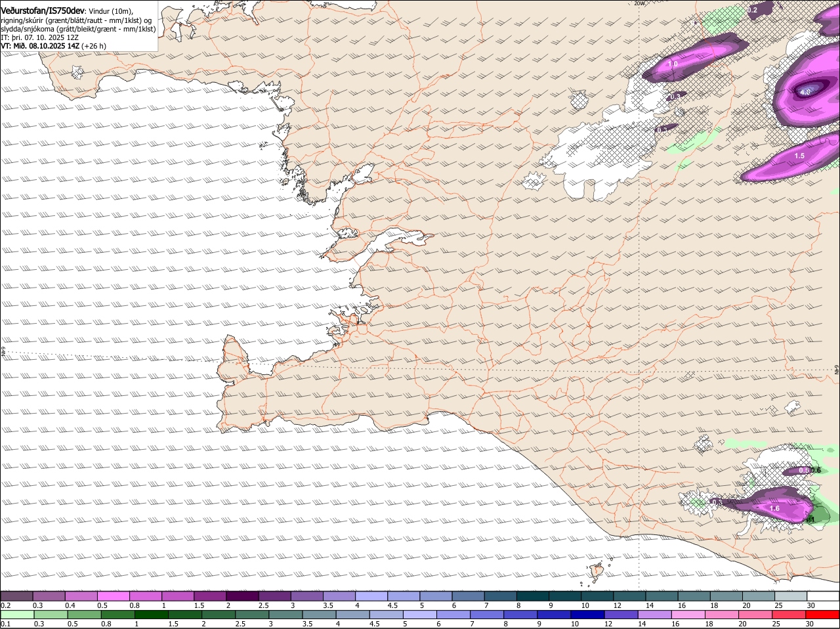Image resolution: width=840 pixels, height=629 pixels.
Task: Select the IT: þri. 07. 10. 2025 12Z line
Action: tap(40, 37)
